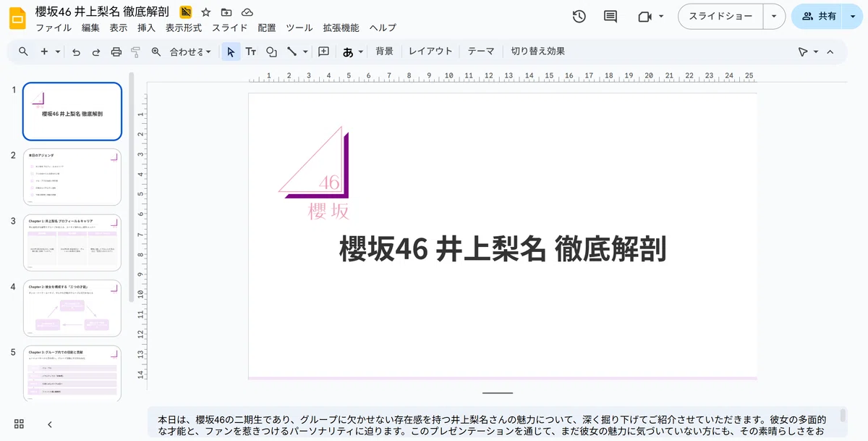This screenshot has height=441, width=868.
Task: Open the zoom level 合わせる dropdown
Action: [x=190, y=51]
